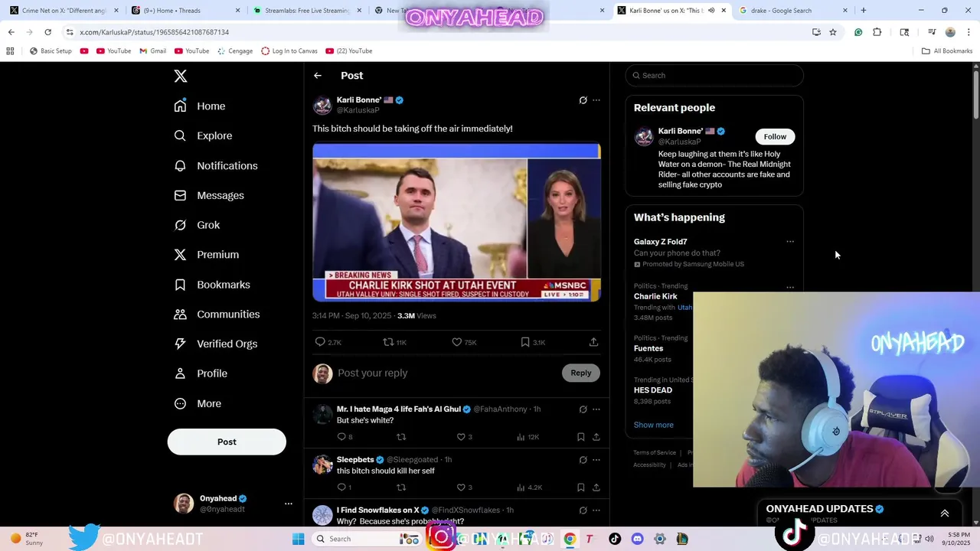This screenshot has width=980, height=551.
Task: Go back with the Post arrow
Action: tap(318, 76)
